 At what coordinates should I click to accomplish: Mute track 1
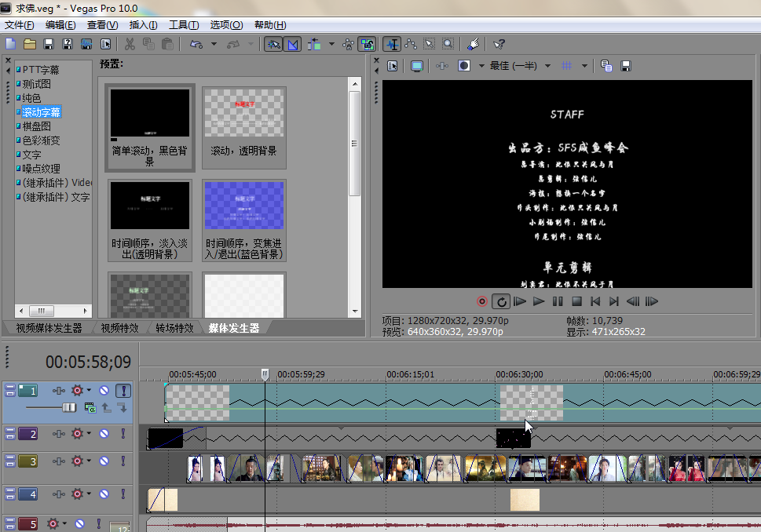104,391
